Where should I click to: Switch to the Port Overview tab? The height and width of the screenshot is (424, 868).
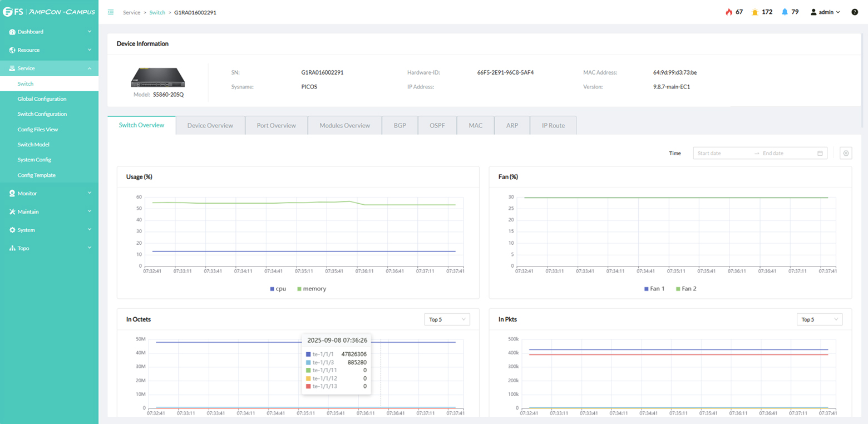[x=276, y=125]
